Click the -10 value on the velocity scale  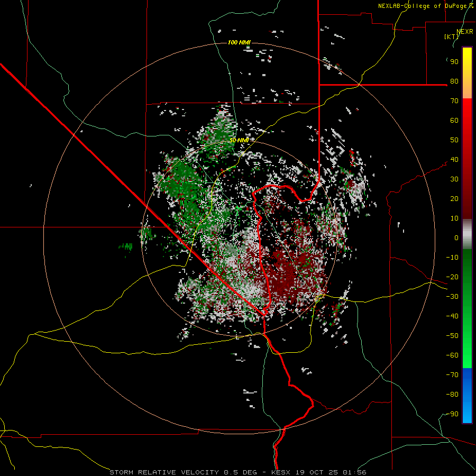coord(452,258)
